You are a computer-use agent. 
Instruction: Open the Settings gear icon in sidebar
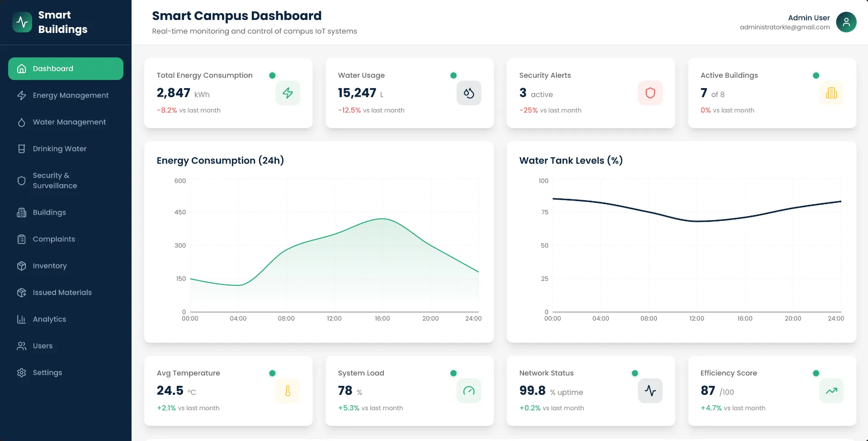coord(21,372)
